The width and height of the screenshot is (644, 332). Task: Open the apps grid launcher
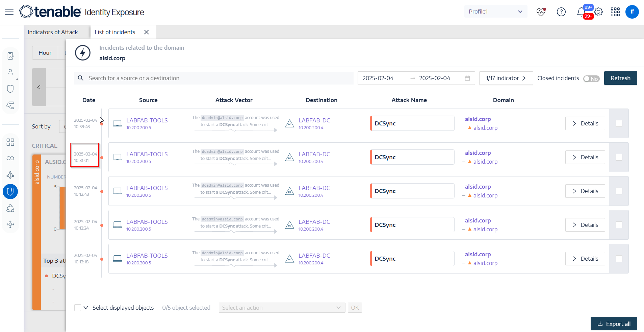click(x=615, y=12)
